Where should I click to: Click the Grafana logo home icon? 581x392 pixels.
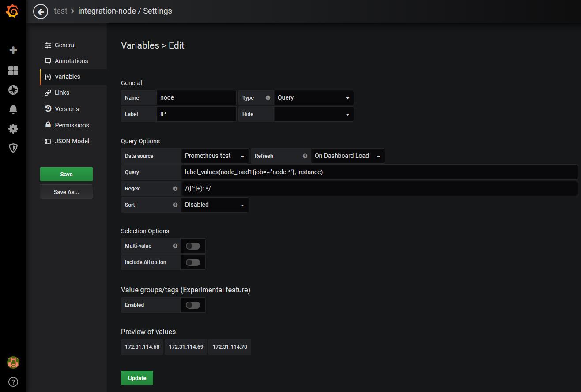pyautogui.click(x=13, y=11)
